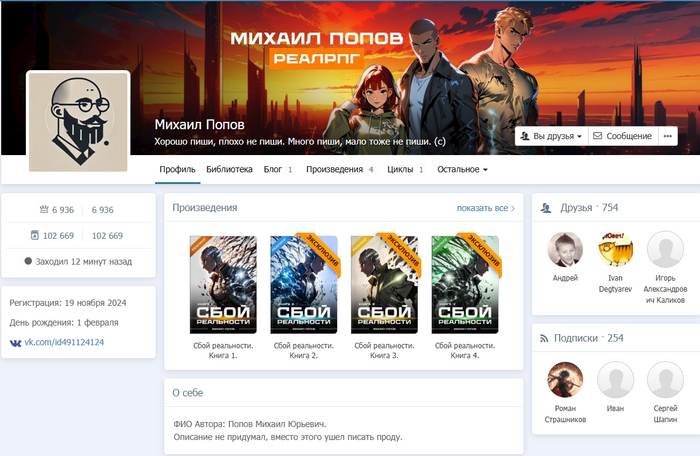Image resolution: width=700 pixels, height=456 pixels.
Task: Open Игорь Александрович Каликов's avatar
Action: 665,250
